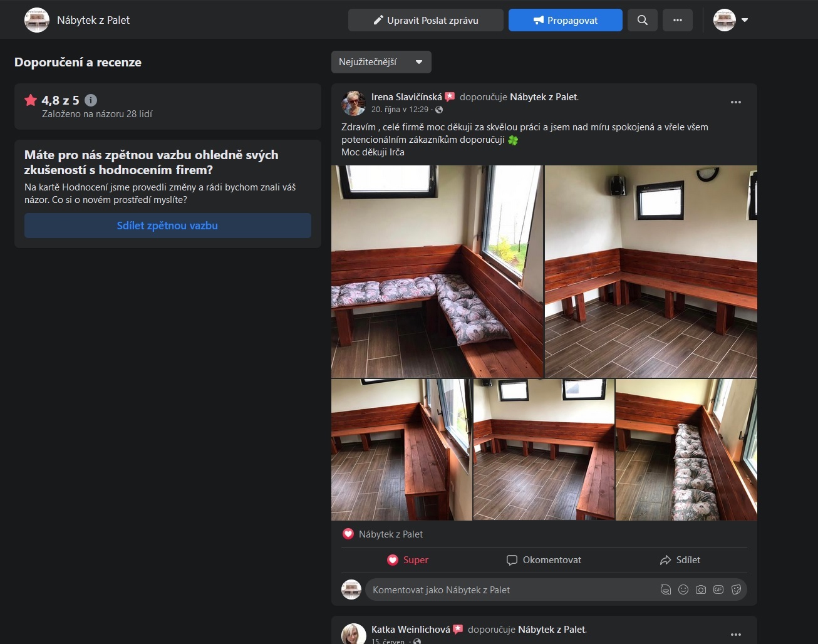This screenshot has height=644, width=818.
Task: Open the bottom-left bench photo
Action: 401,450
